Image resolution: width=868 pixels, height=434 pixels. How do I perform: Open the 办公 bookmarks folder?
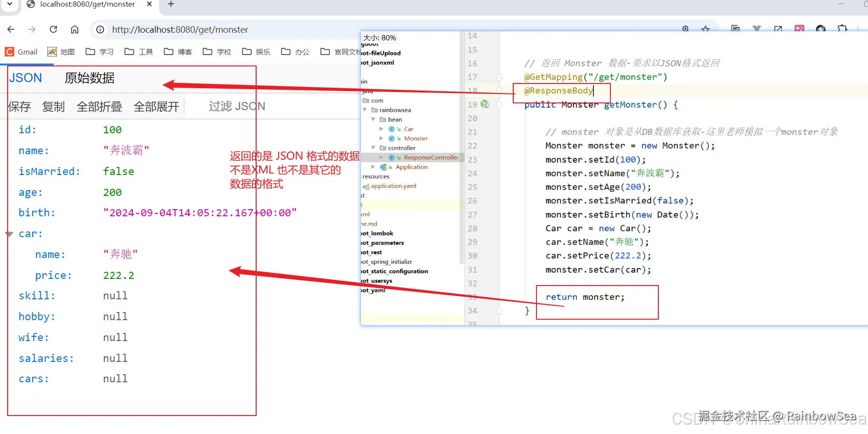coord(295,52)
